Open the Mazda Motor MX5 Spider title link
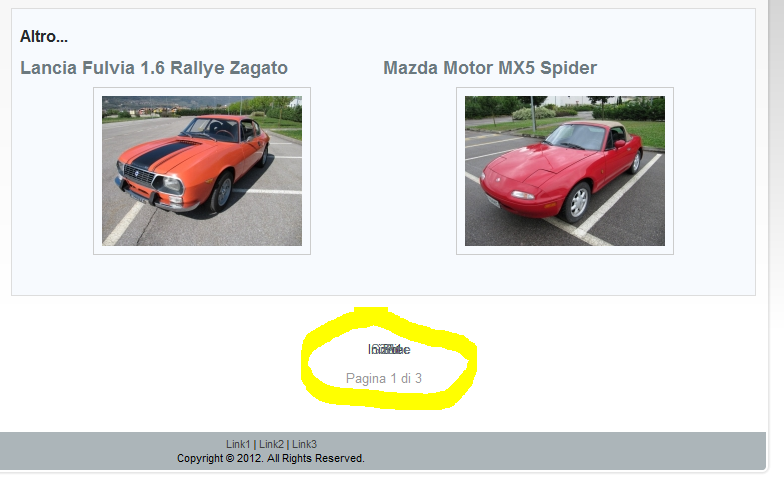Viewport: 784px width, 480px height. pyautogui.click(x=490, y=68)
